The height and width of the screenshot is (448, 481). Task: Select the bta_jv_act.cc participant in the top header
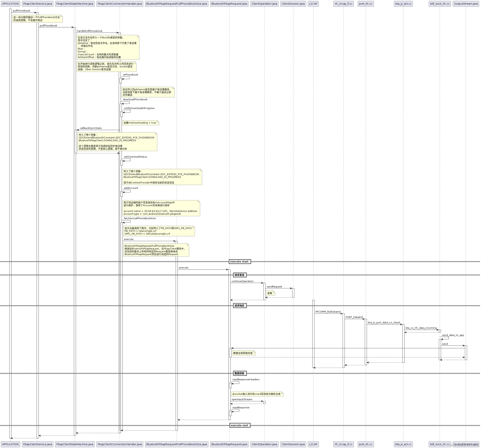[x=403, y=4]
